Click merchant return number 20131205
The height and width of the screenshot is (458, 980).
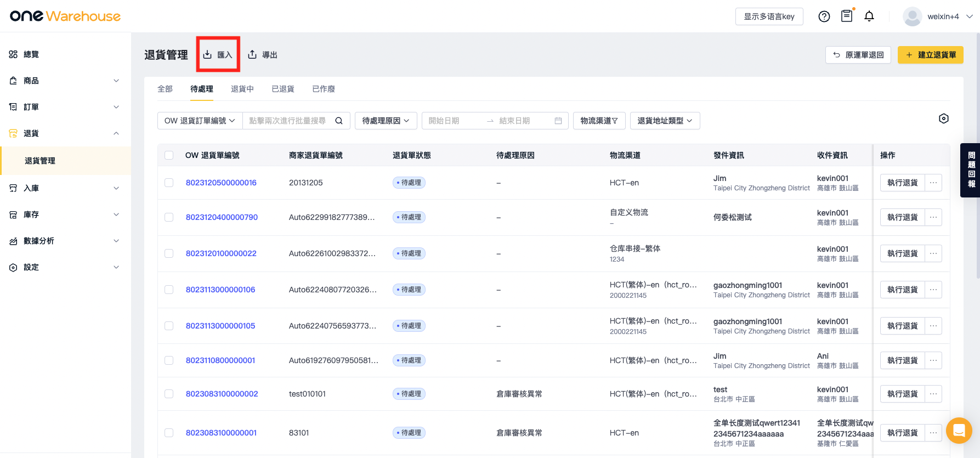click(x=306, y=183)
